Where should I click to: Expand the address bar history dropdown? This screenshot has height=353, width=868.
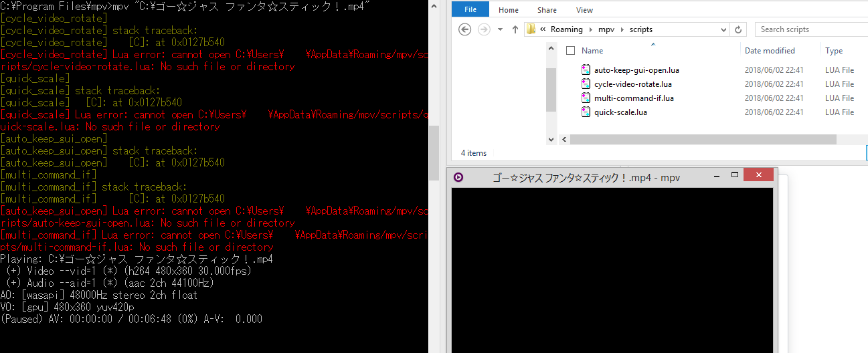pyautogui.click(x=724, y=29)
